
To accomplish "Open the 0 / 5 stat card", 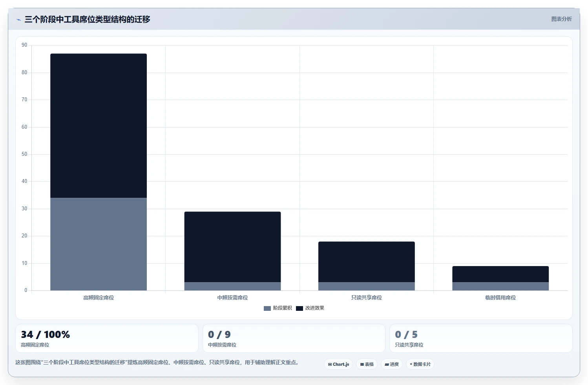I will tap(481, 338).
